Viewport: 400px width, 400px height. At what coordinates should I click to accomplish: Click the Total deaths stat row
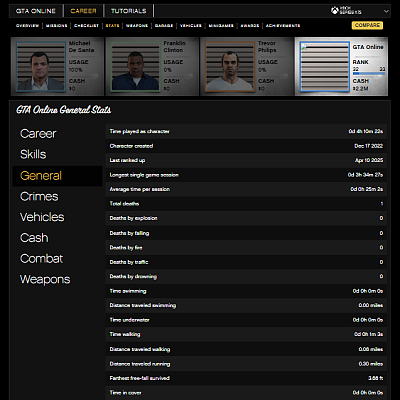(246, 204)
